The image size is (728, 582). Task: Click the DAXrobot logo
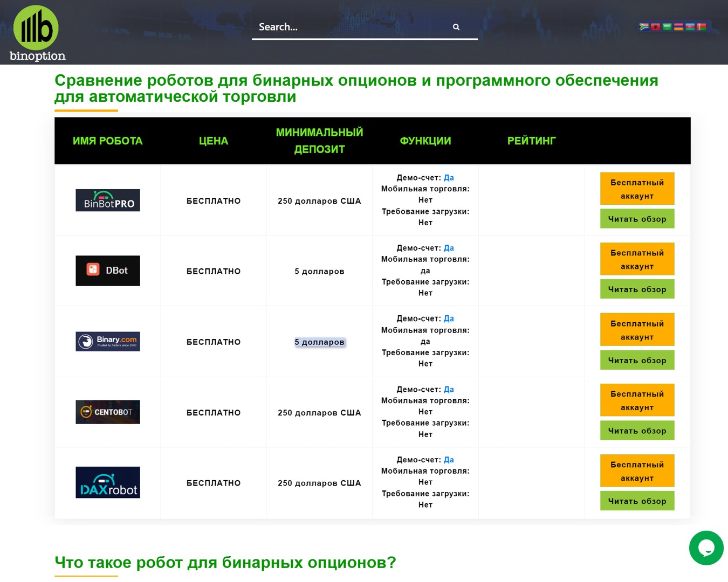108,482
